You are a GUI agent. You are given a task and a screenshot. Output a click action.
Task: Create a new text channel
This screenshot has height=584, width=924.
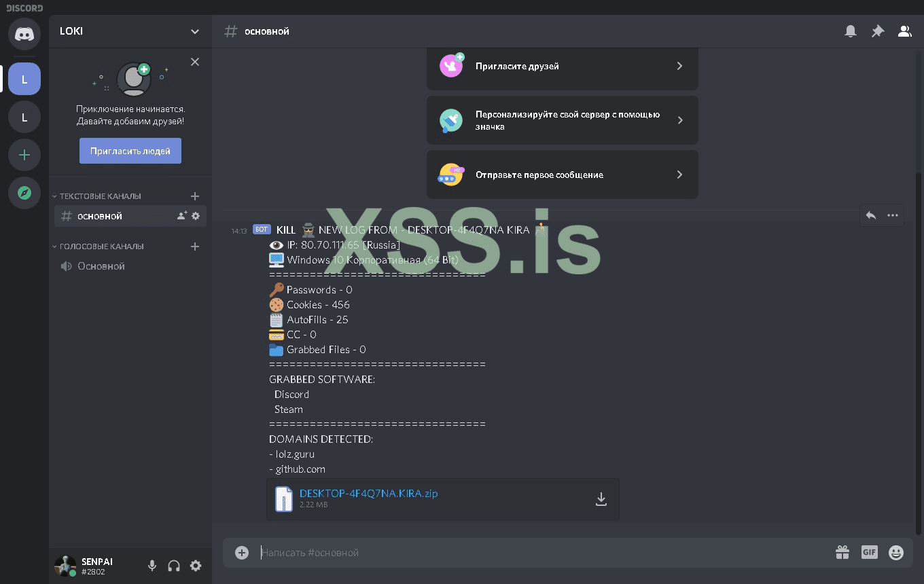pyautogui.click(x=195, y=196)
